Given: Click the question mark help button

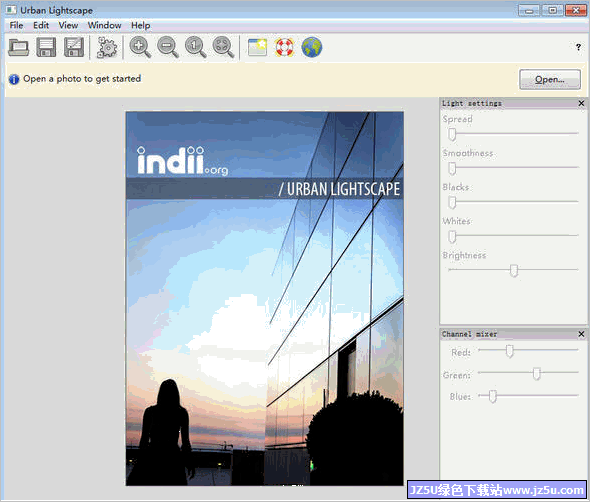Looking at the screenshot, I should (x=578, y=47).
